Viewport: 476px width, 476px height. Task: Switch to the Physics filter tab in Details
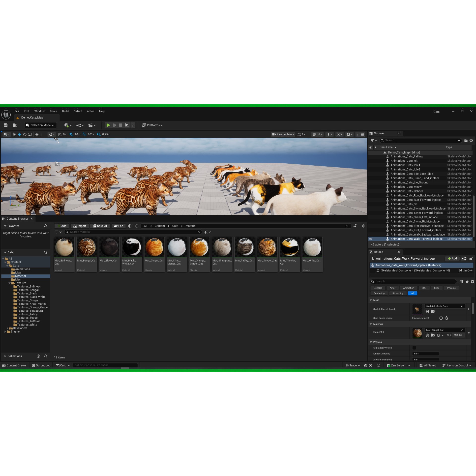tap(451, 288)
